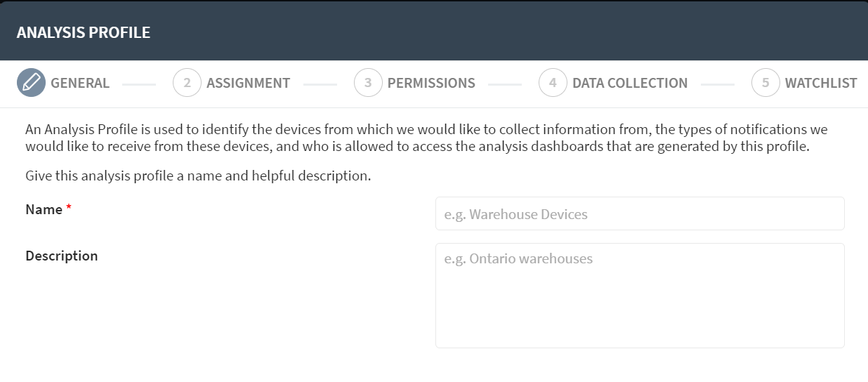Click the connector line before the Watchlist step

click(718, 84)
